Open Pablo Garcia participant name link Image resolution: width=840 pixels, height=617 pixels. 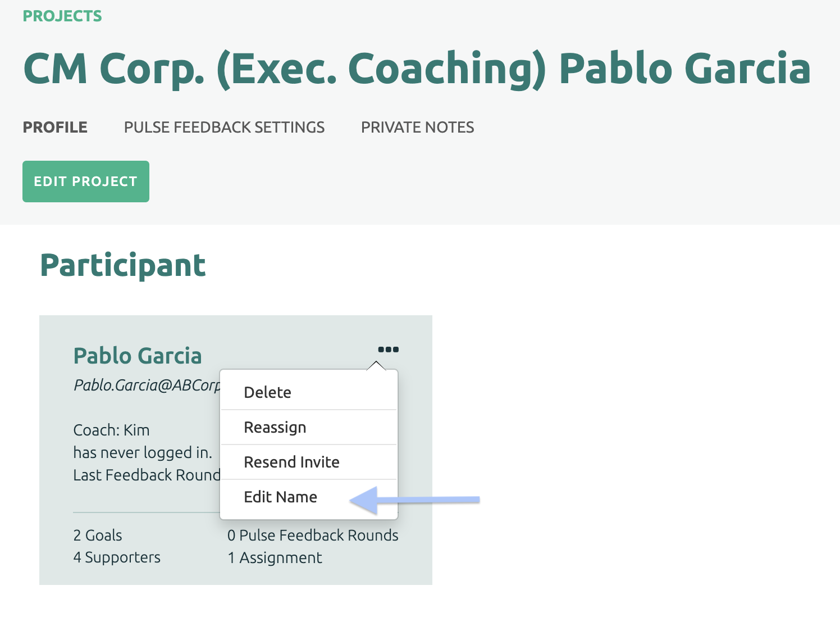point(138,356)
